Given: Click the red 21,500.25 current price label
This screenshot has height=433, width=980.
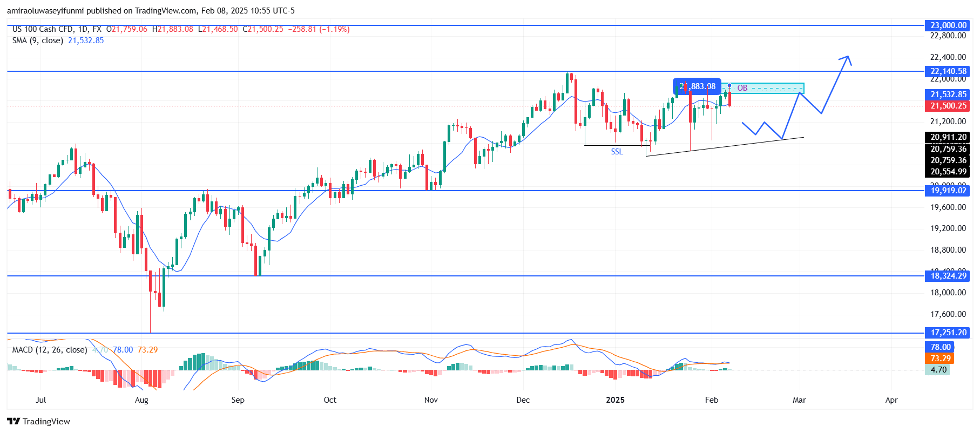Looking at the screenshot, I should pos(948,106).
